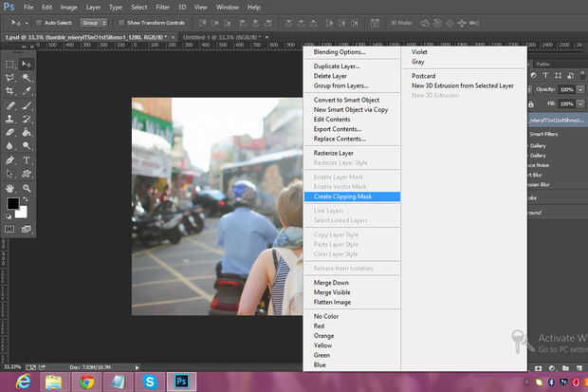Image resolution: width=588 pixels, height=392 pixels.
Task: Select the Crop tool
Action: [x=10, y=91]
